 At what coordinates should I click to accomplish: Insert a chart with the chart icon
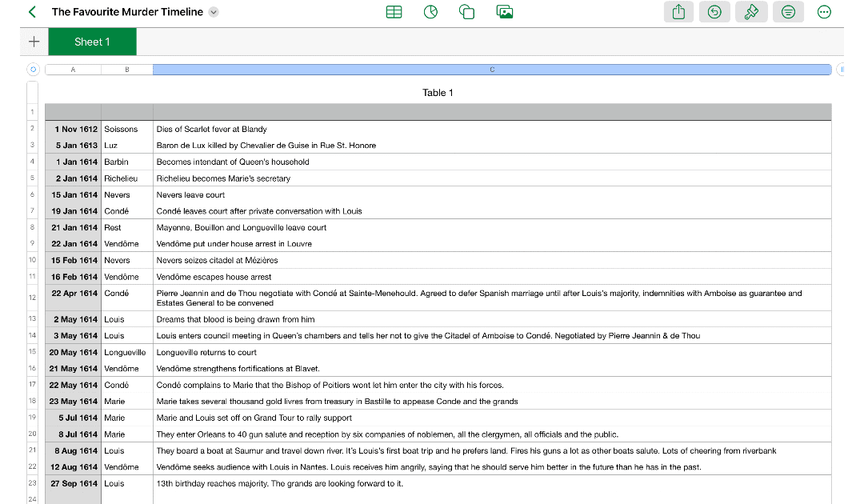coord(431,11)
